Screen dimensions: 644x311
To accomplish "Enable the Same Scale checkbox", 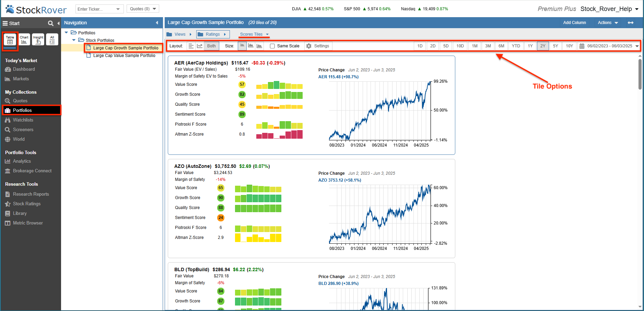I will click(x=272, y=46).
